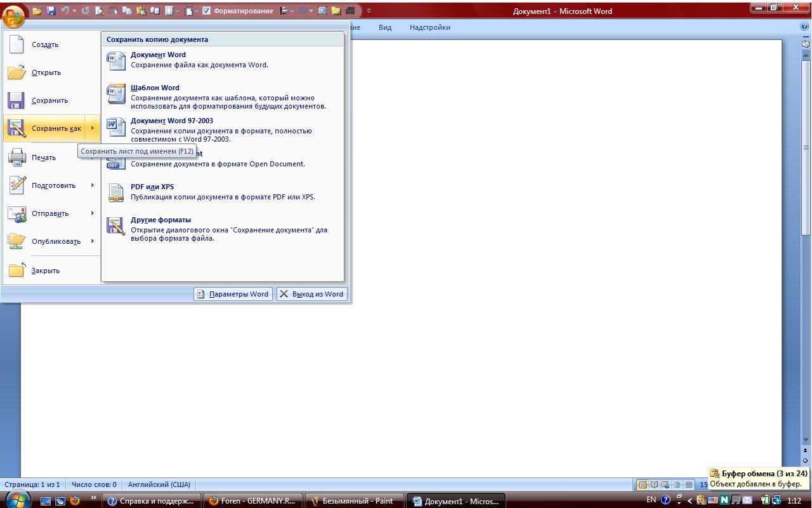Save a copy as Шаблон Word

pyautogui.click(x=223, y=97)
